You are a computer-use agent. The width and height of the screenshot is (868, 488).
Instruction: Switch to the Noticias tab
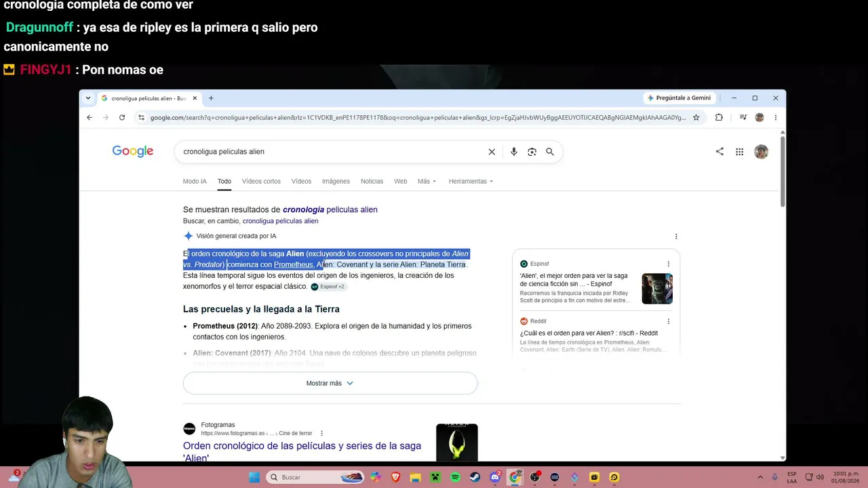click(x=372, y=182)
